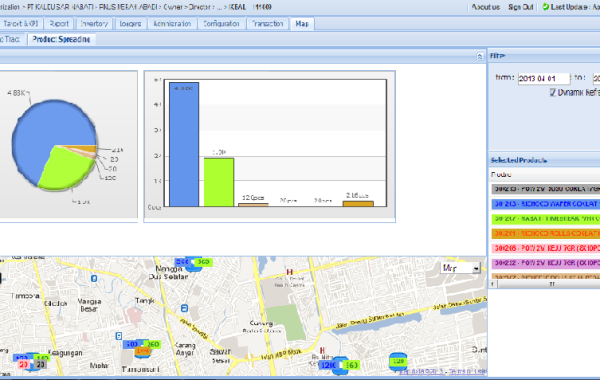Click the train station icon near Tanjung

184,308
